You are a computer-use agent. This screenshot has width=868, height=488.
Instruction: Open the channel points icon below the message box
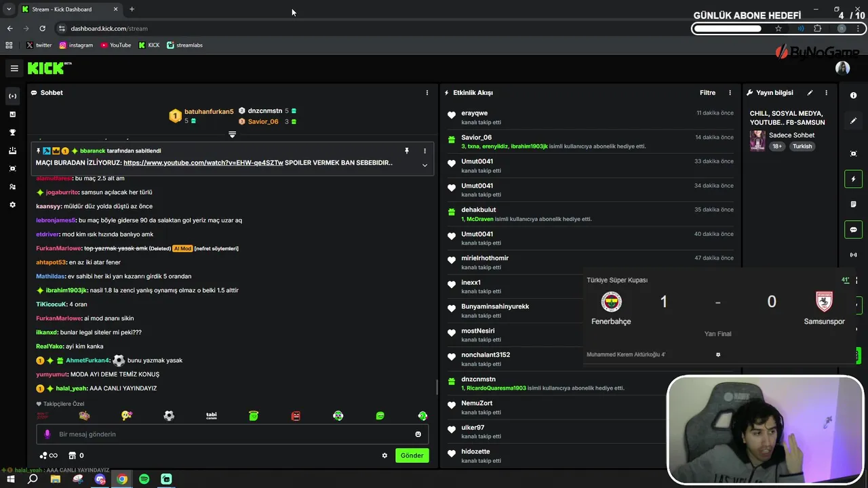48,455
